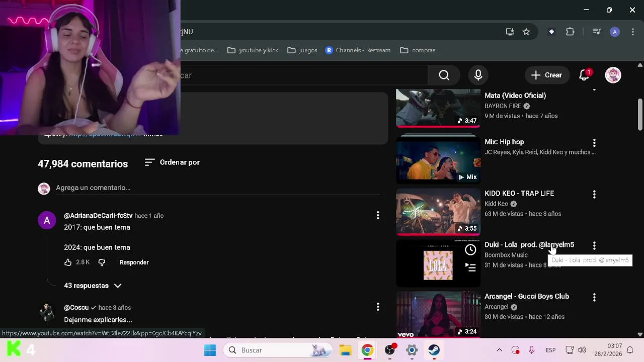644x362 pixels.
Task: Open options menu on AdrianaDeCarli comment
Action: coord(378,216)
